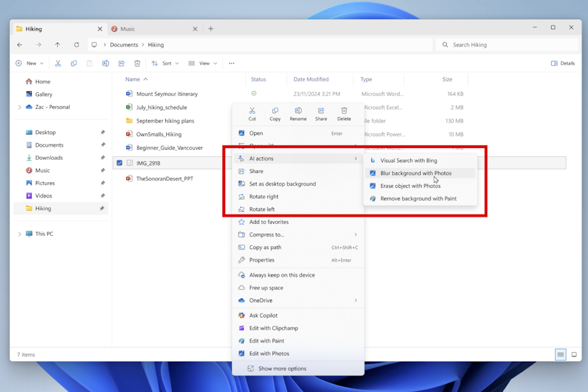The image size is (588, 392).
Task: Expand the This PC tree node
Action: [x=20, y=234]
